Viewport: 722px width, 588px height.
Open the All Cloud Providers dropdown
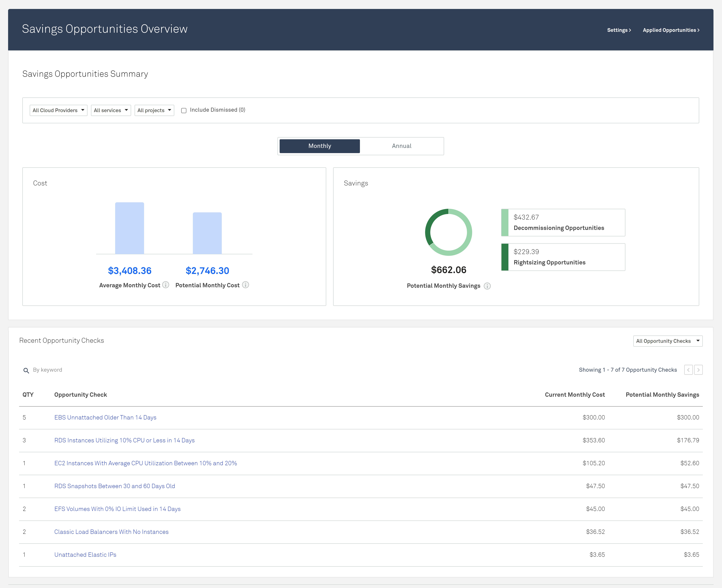coord(58,110)
